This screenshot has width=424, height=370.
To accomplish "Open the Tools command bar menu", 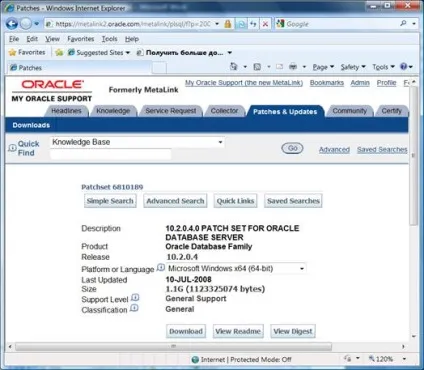I will pos(383,67).
